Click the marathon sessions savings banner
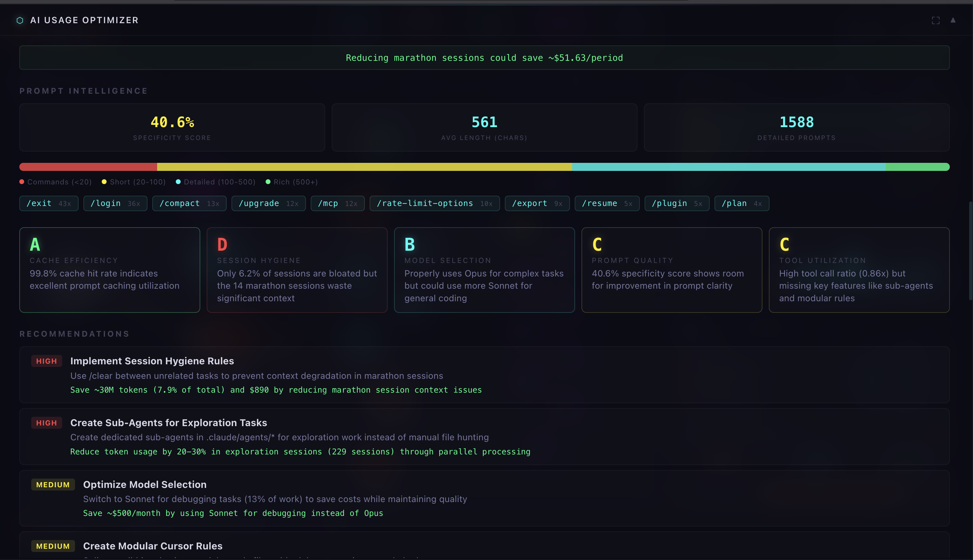The height and width of the screenshot is (560, 973). [484, 57]
